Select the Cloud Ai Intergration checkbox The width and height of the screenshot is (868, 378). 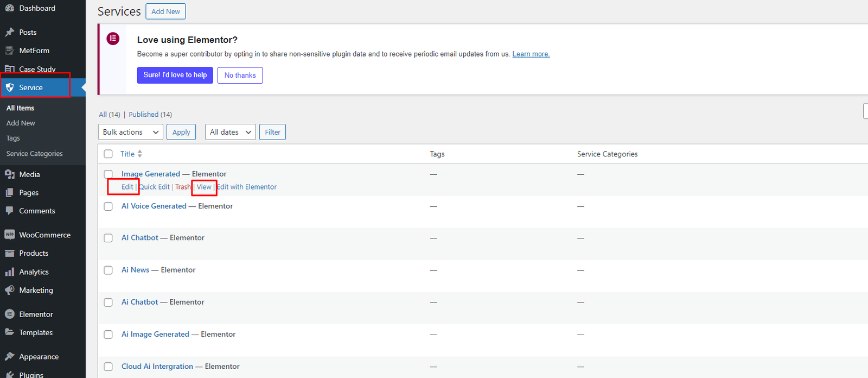click(108, 367)
